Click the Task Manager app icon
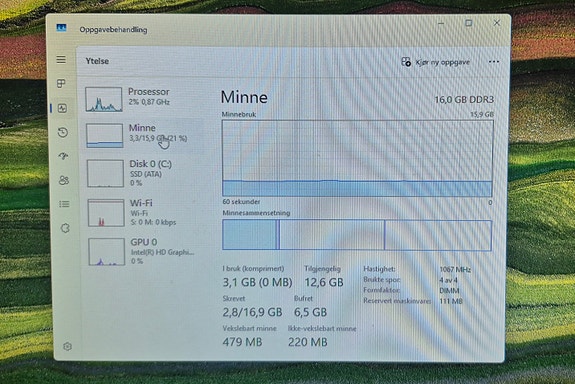This screenshot has width=575, height=384. click(x=61, y=28)
